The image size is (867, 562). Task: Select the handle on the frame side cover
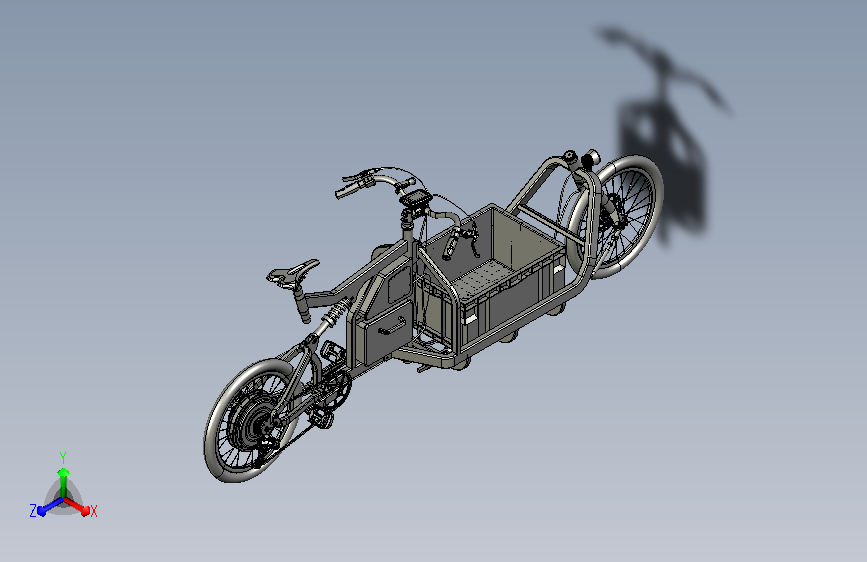pos(391,328)
